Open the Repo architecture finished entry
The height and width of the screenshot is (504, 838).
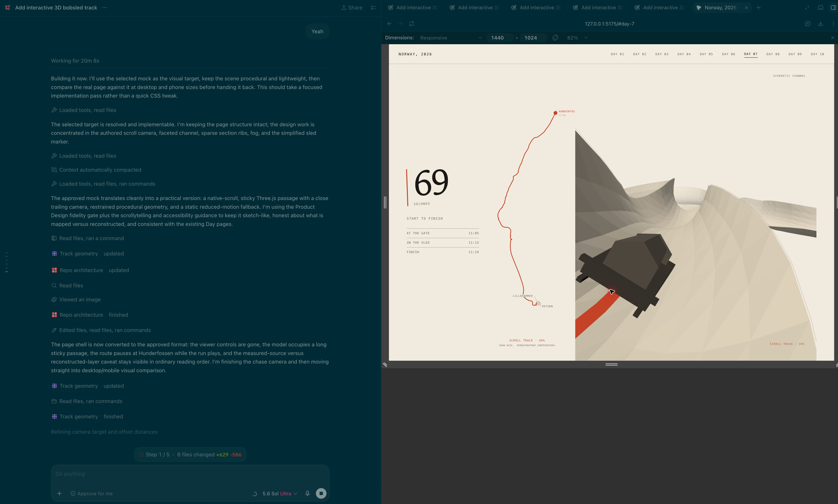(90, 315)
